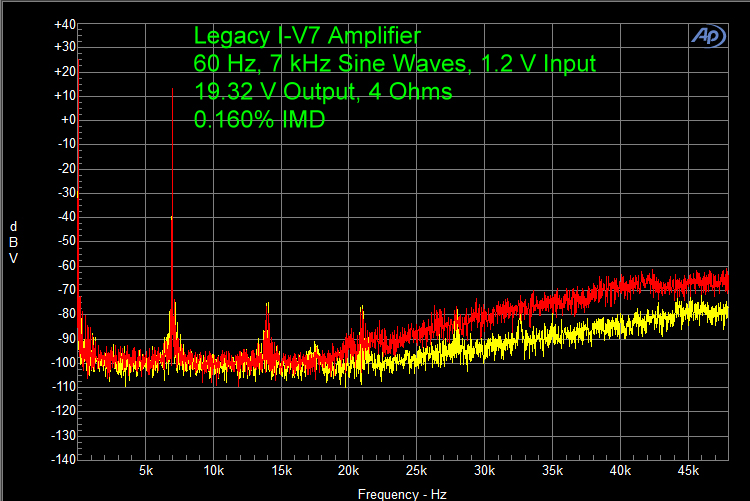Click the '-70' y-axis tick label
This screenshot has width=750, height=501.
pyautogui.click(x=64, y=290)
